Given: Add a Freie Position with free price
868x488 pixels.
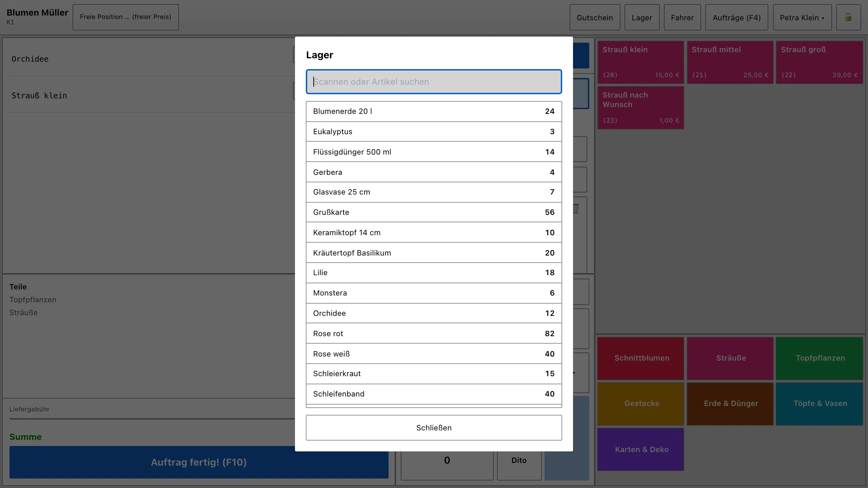Looking at the screenshot, I should [x=125, y=17].
